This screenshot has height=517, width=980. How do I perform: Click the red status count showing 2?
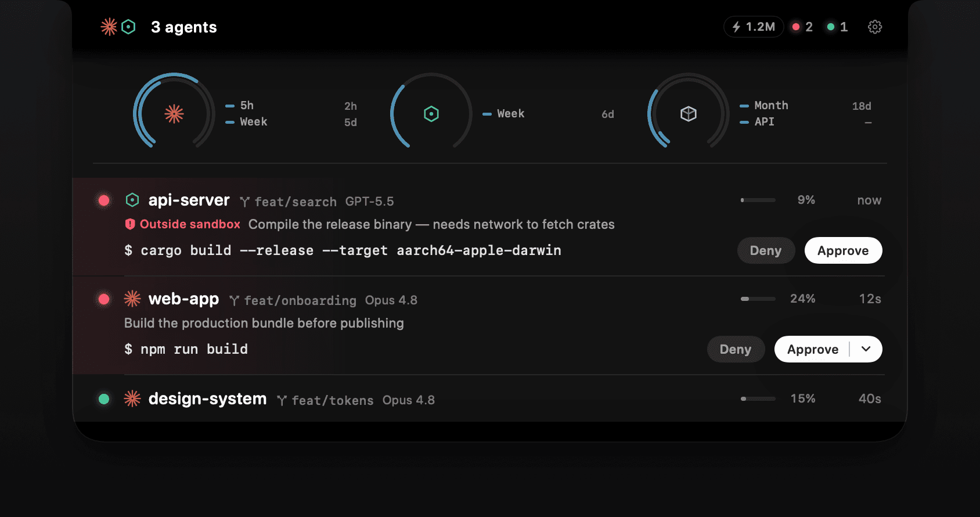click(x=802, y=27)
